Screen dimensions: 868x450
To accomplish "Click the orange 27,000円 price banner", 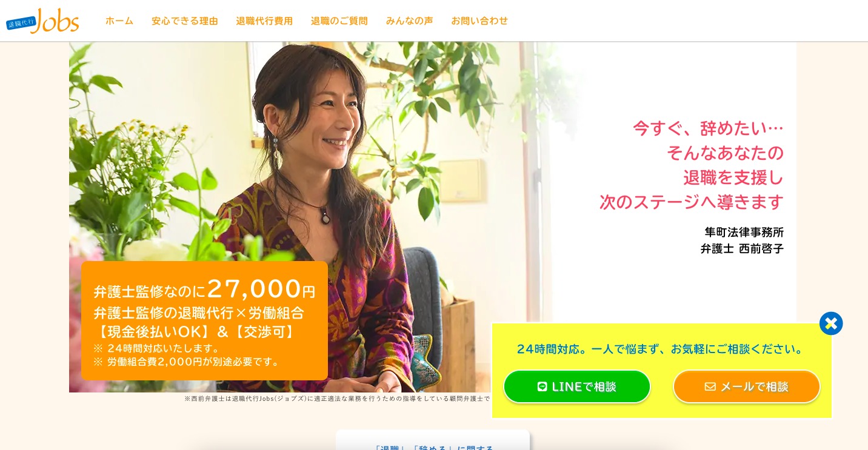I will 204,320.
